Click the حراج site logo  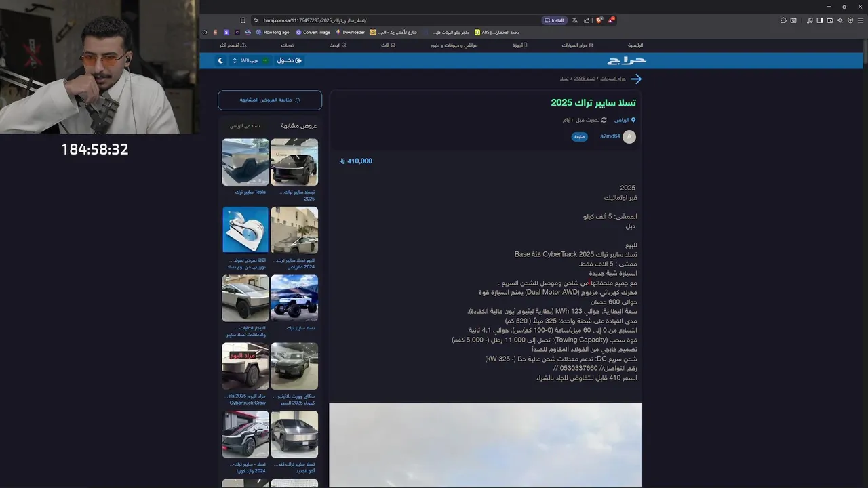[627, 60]
